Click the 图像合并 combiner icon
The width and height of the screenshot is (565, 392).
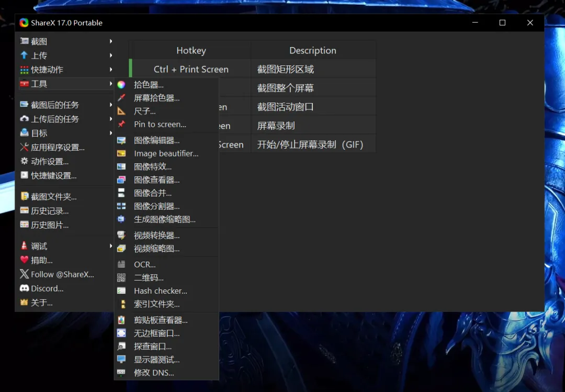click(x=121, y=193)
